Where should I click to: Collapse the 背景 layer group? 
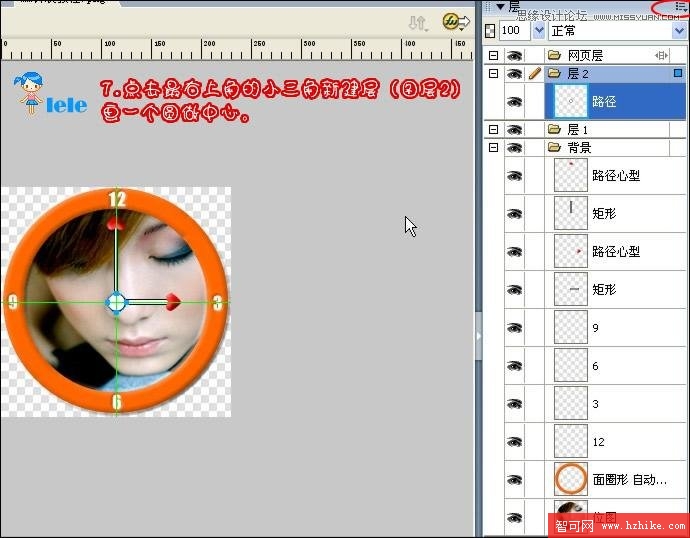pyautogui.click(x=493, y=147)
